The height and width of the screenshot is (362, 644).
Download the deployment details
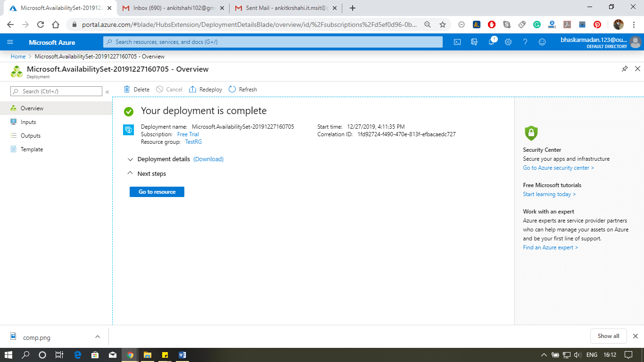tap(208, 159)
